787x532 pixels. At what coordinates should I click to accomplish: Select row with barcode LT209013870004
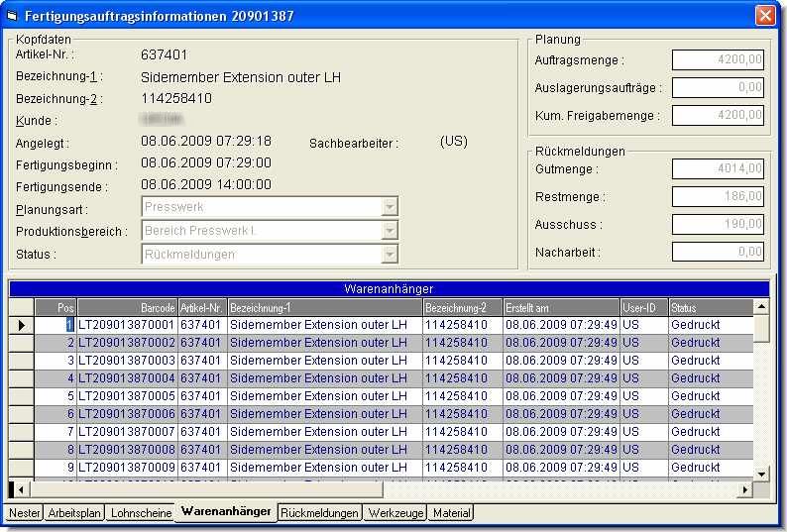(x=128, y=378)
